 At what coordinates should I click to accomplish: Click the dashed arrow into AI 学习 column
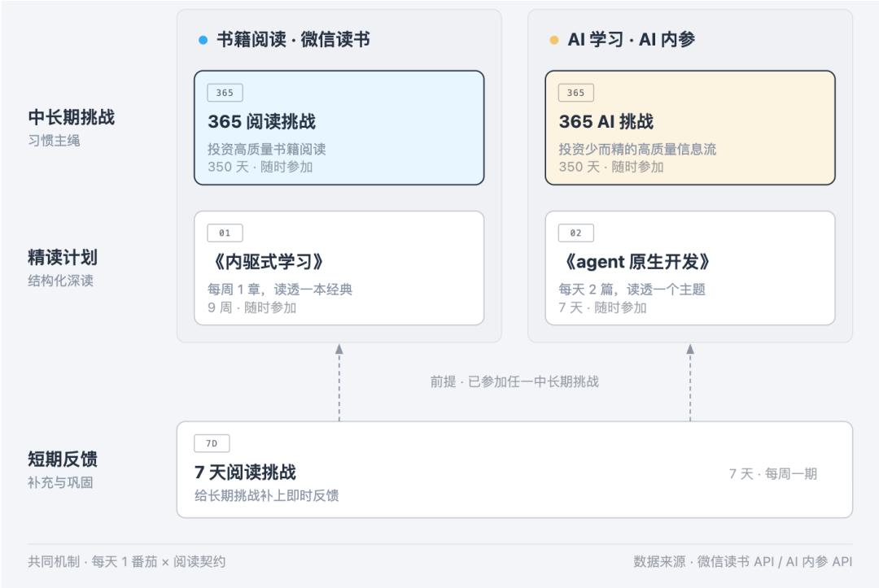(x=690, y=382)
